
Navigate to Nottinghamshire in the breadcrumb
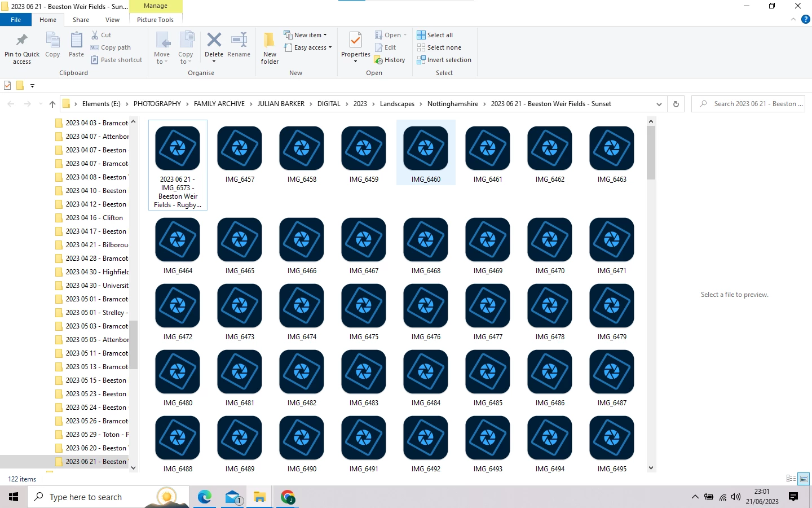pyautogui.click(x=452, y=104)
